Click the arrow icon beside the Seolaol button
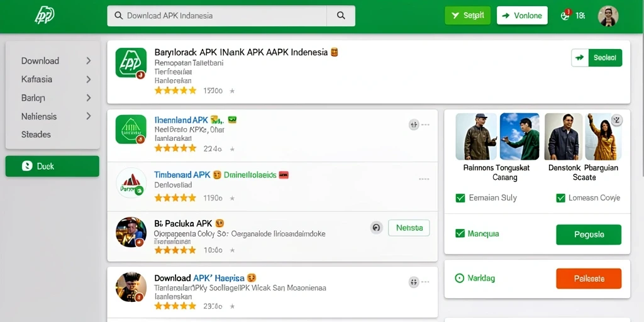The image size is (644, 322). coord(580,58)
